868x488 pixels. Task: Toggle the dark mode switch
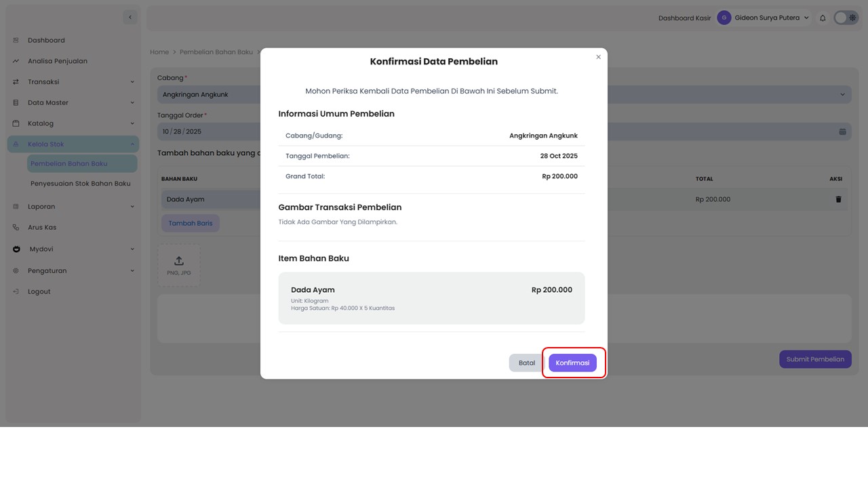(846, 18)
